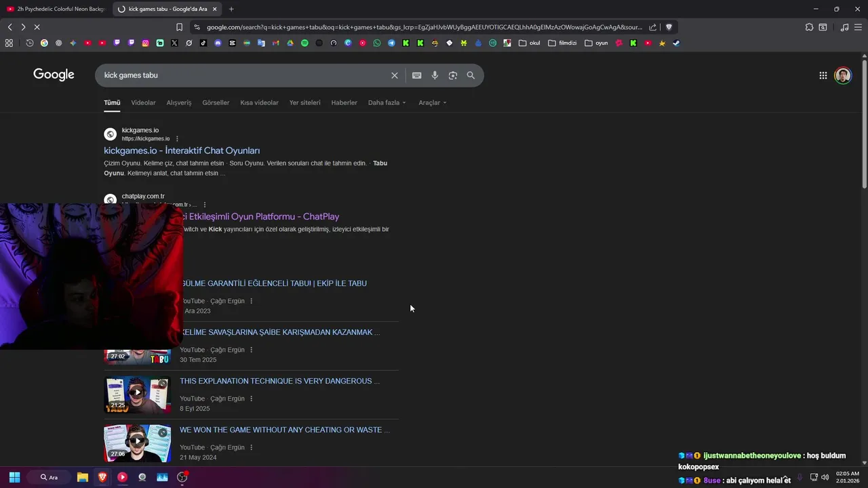Open options for 'THIS EXPLANATION TECHNIQUE' video
This screenshot has height=488, width=868.
(x=251, y=399)
